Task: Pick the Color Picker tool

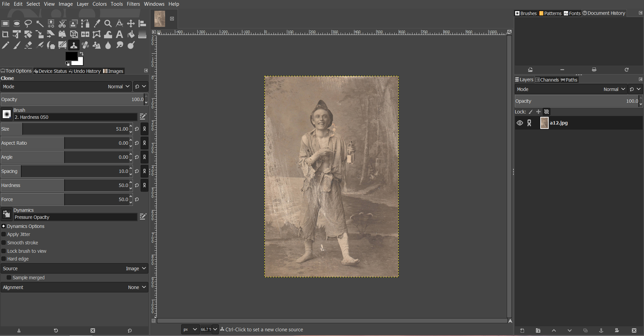Action: (x=97, y=23)
